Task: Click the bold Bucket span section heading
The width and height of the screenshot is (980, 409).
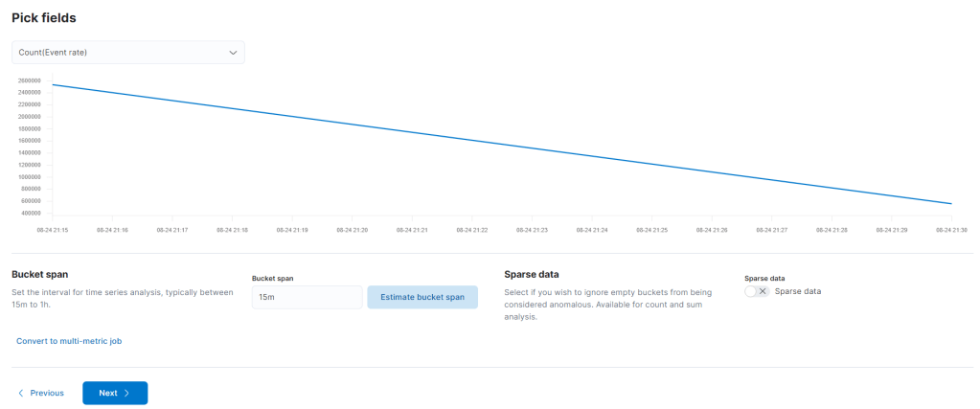Action: pos(39,274)
